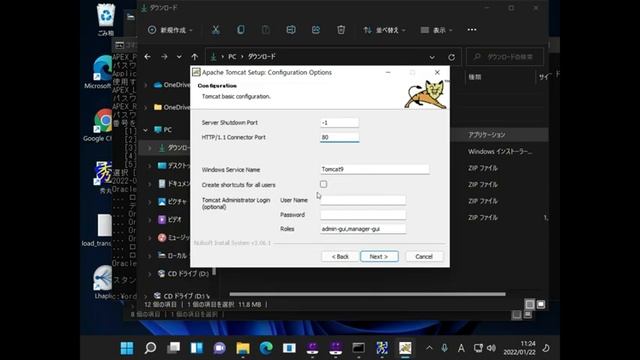Click the Cut icon in Explorer toolbar
The width and height of the screenshot is (640, 360).
[216, 30]
